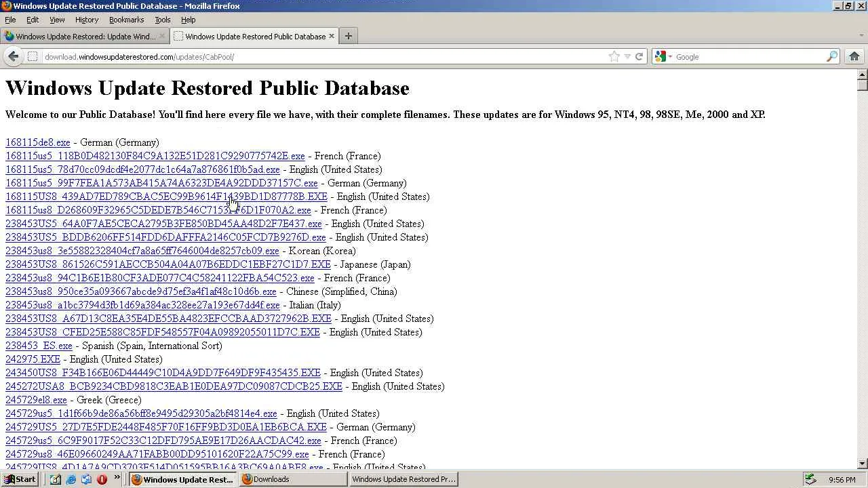Open the 238453us8_950ce35a Chinese link
The width and height of the screenshot is (868, 488).
pyautogui.click(x=141, y=291)
